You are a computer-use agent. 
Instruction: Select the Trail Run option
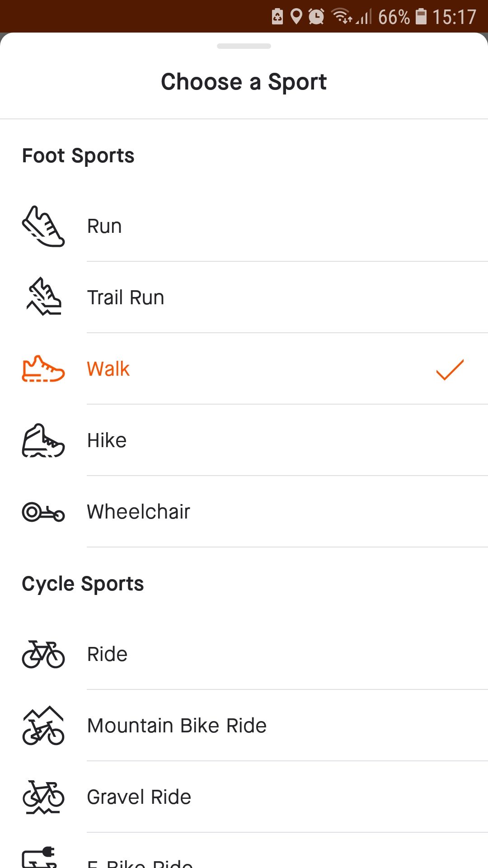[x=126, y=297]
